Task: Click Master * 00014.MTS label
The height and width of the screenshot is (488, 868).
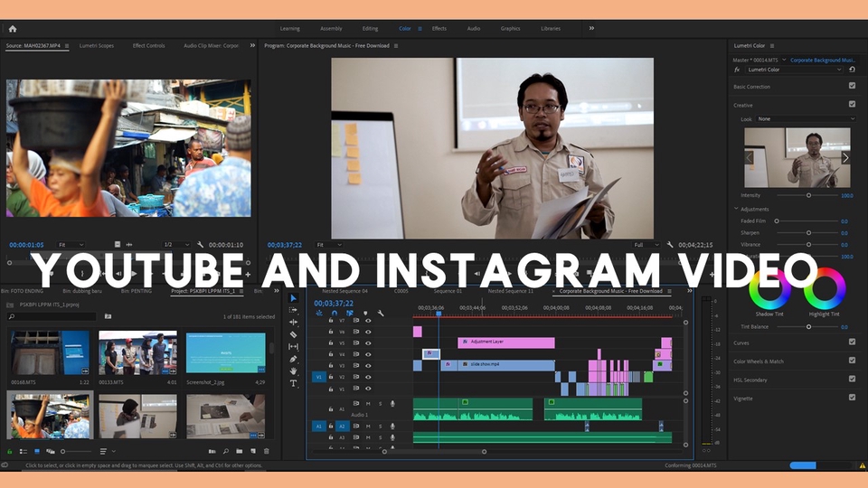Action: point(755,60)
